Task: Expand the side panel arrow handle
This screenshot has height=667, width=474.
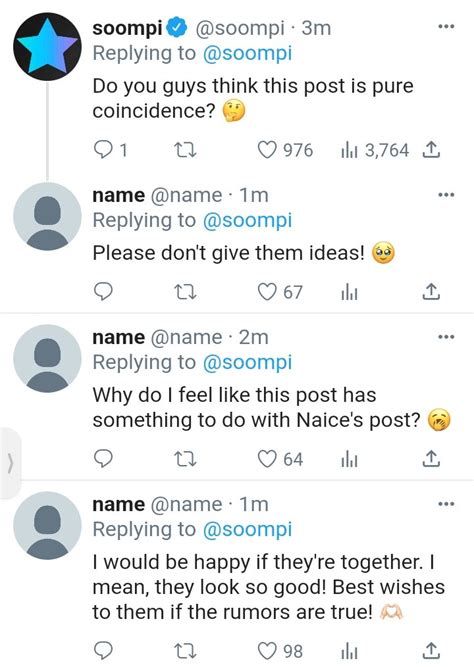Action: 10,463
